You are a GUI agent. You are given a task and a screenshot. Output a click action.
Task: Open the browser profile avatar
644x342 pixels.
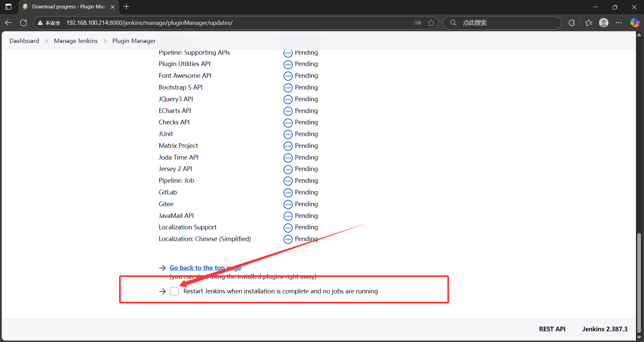click(x=604, y=23)
